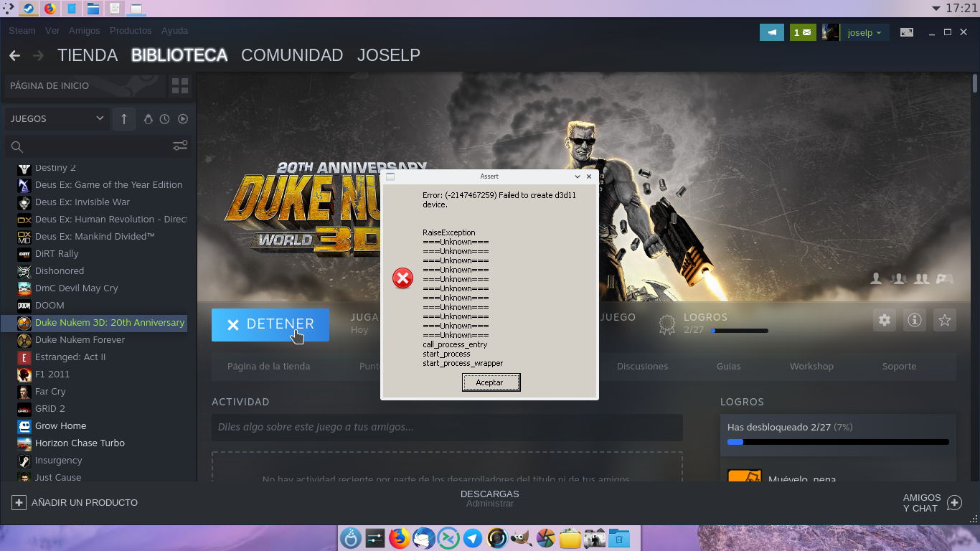Show game info with the info icon
This screenshot has width=980, height=551.
(x=915, y=320)
